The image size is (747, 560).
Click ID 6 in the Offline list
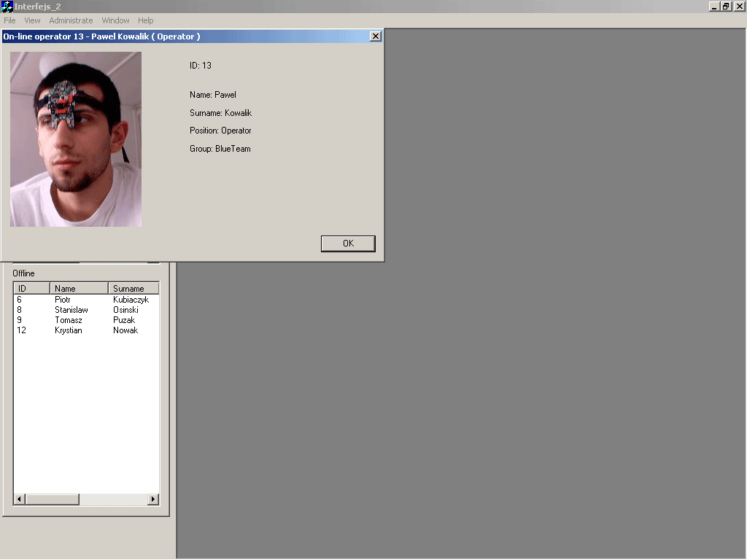(x=20, y=300)
